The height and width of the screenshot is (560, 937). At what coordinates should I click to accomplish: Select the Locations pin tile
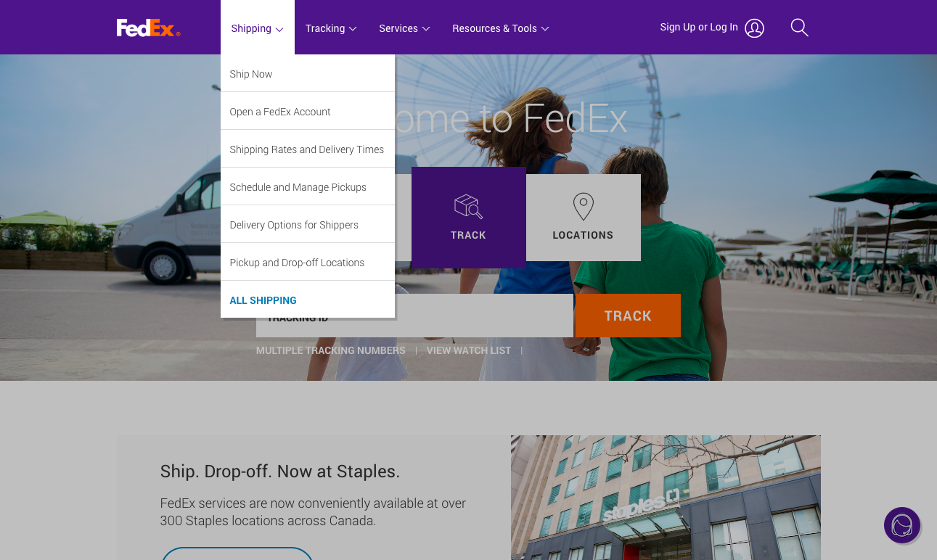coord(584,218)
